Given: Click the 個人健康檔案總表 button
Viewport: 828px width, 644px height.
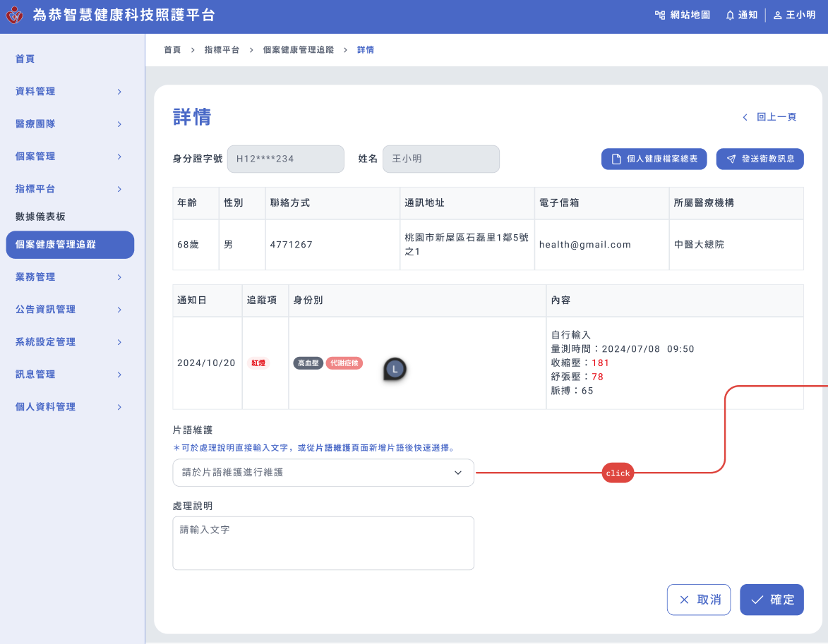Looking at the screenshot, I should [x=654, y=159].
